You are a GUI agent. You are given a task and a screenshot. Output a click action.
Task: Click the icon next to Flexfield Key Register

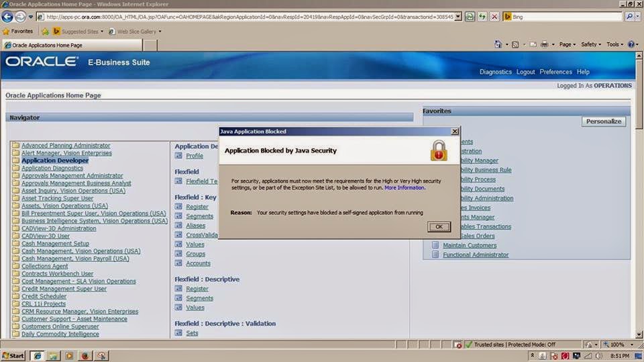click(x=178, y=206)
